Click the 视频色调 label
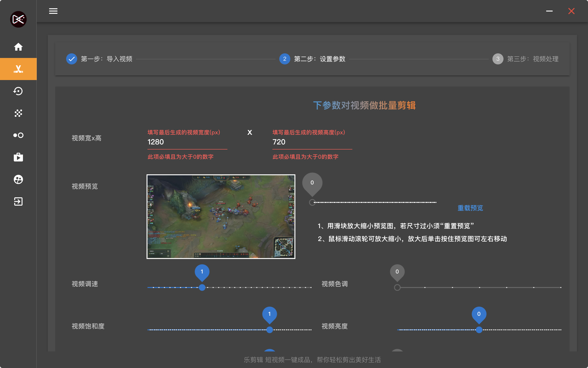The height and width of the screenshot is (368, 588). 335,284
